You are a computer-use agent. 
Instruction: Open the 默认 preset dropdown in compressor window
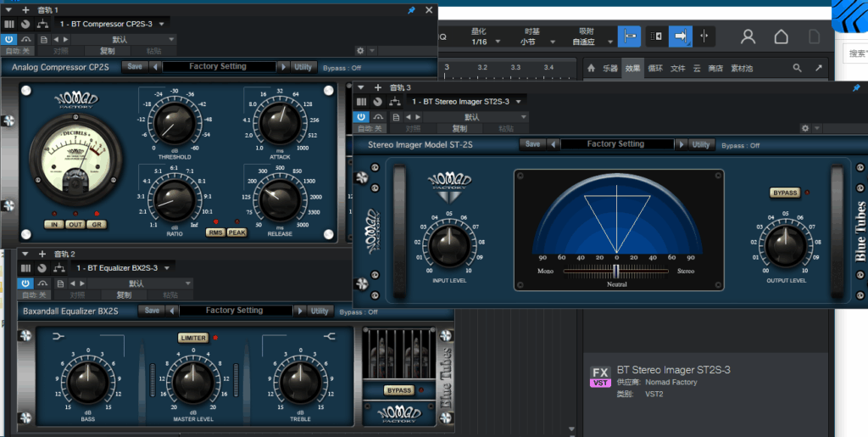click(124, 39)
